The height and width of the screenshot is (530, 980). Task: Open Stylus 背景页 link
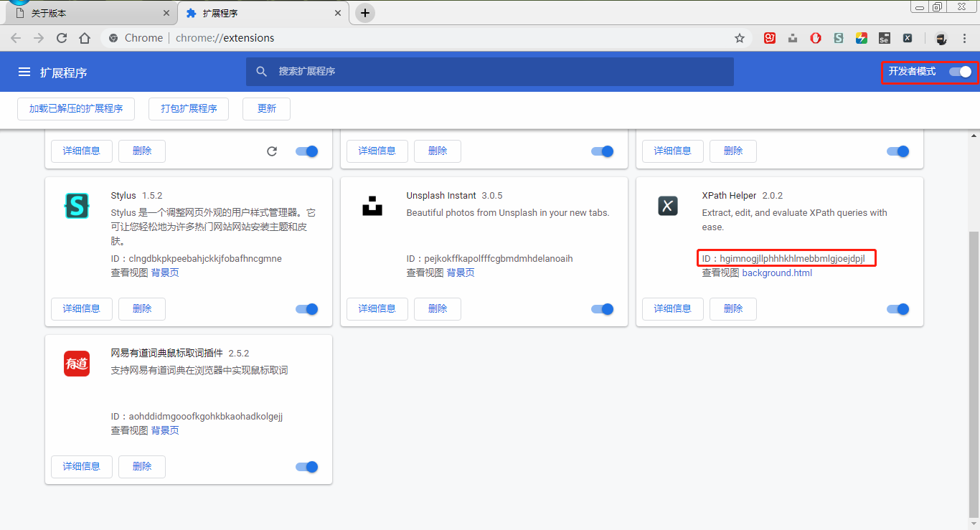click(165, 273)
